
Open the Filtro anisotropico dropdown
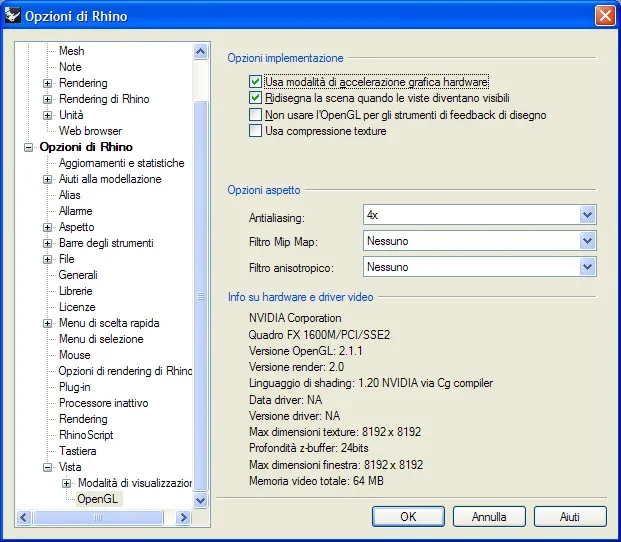(587, 267)
